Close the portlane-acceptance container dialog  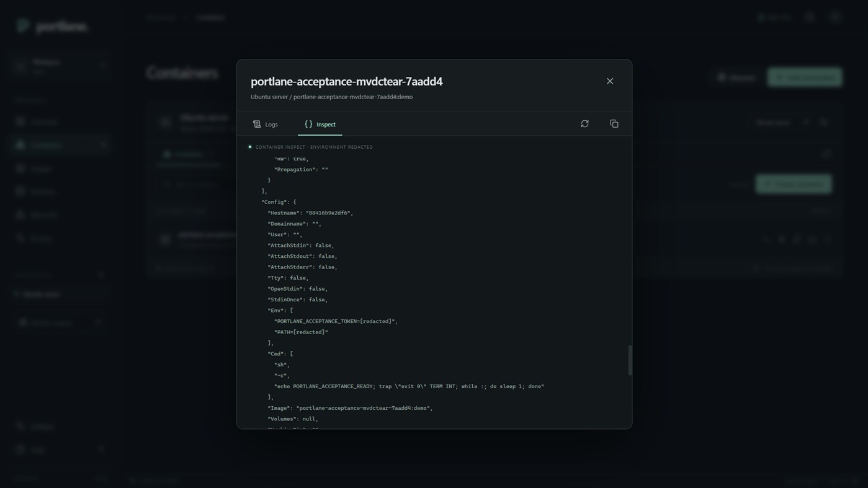pos(610,81)
